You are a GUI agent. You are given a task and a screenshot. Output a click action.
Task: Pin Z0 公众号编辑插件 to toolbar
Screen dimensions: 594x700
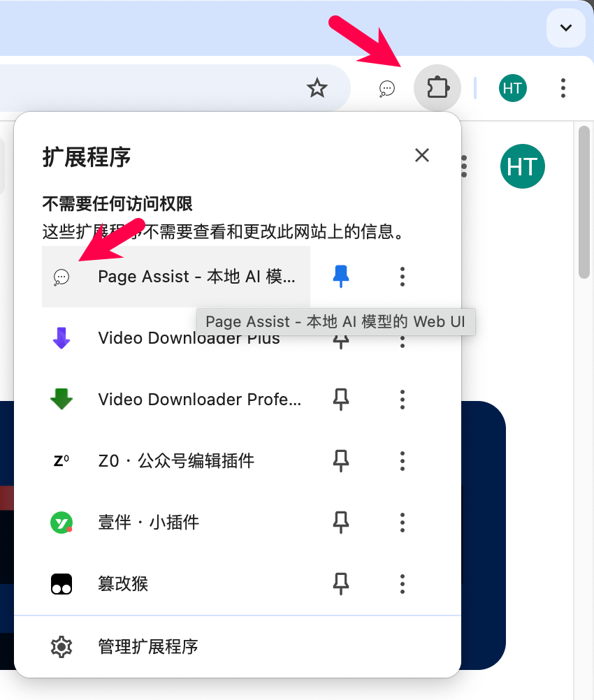point(341,460)
